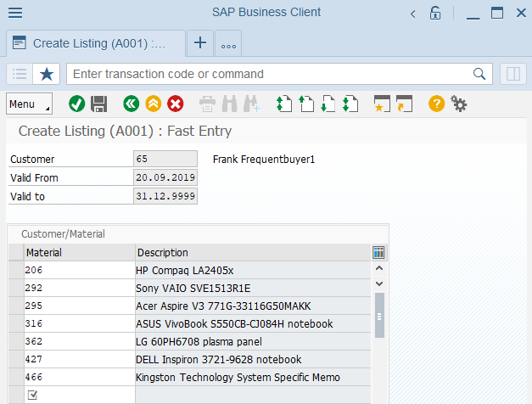Select the Description column header
The image size is (532, 404).
coord(253,253)
